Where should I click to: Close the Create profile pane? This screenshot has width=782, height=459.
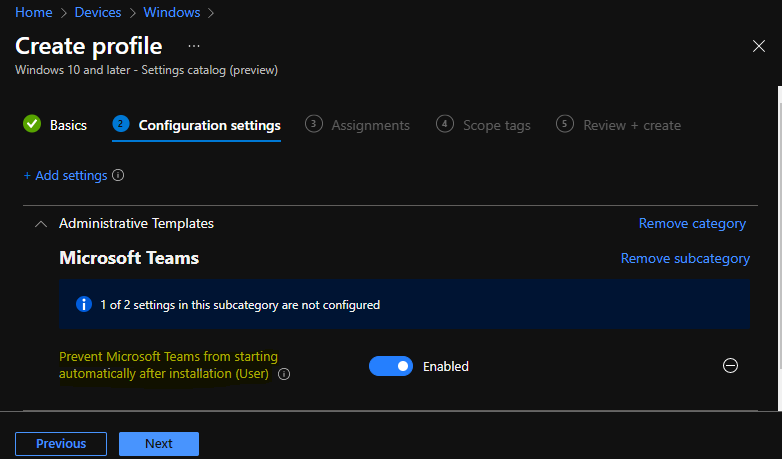(759, 46)
